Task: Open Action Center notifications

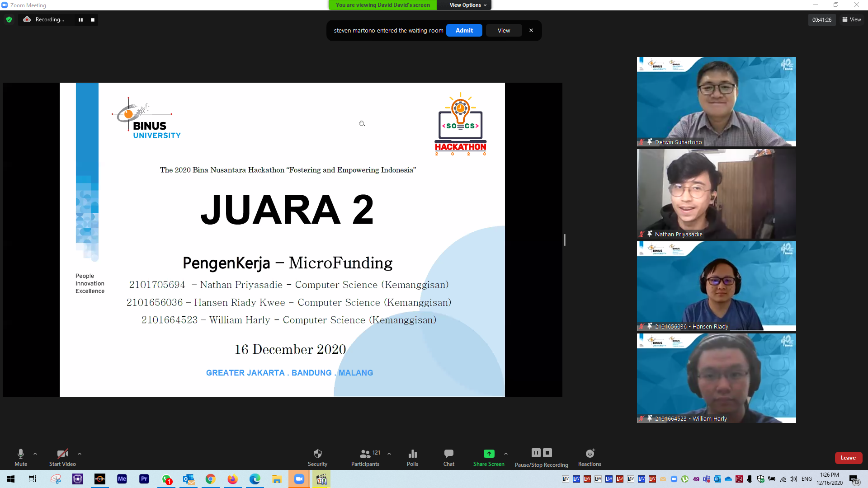Action: [x=854, y=479]
